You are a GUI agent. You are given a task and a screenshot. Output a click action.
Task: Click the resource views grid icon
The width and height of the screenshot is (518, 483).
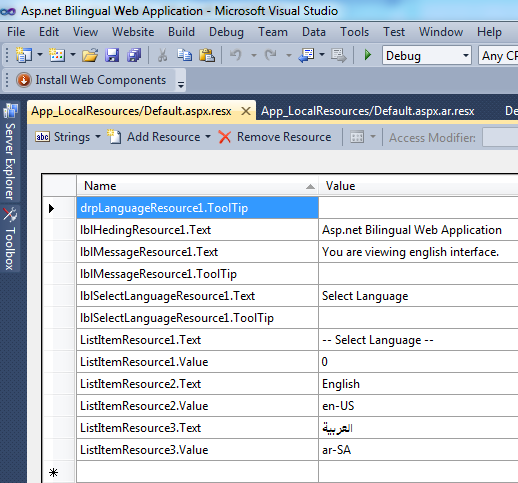click(357, 137)
